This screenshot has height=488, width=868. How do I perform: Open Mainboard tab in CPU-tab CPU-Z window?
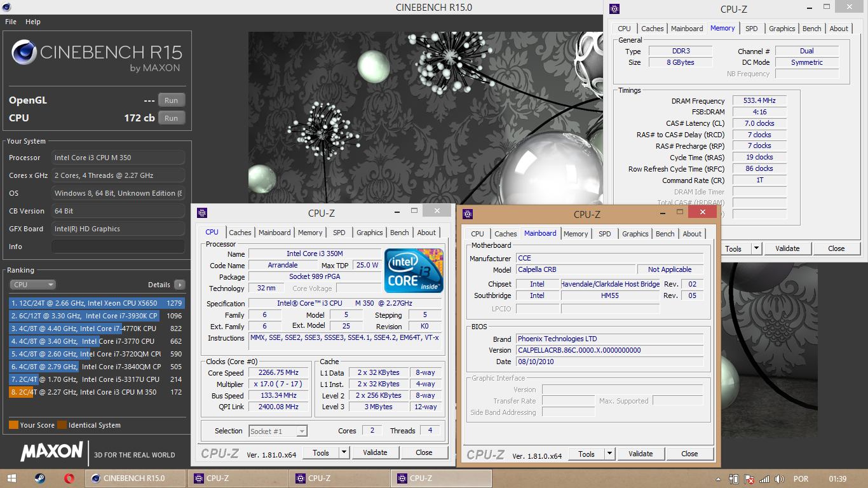[275, 233]
